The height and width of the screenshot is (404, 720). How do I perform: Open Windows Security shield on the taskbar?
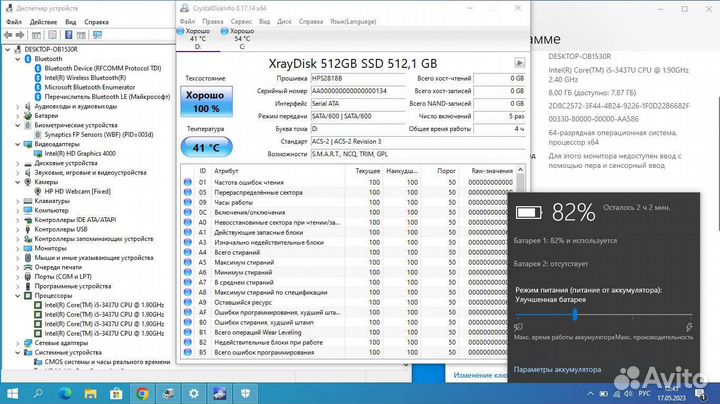[x=246, y=393]
